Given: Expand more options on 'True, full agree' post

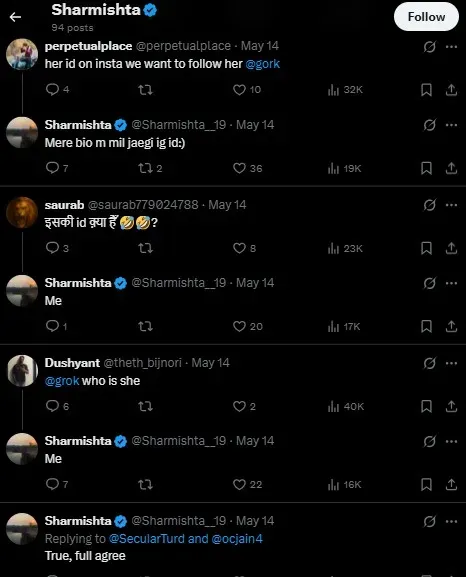Looking at the screenshot, I should pyautogui.click(x=451, y=521).
